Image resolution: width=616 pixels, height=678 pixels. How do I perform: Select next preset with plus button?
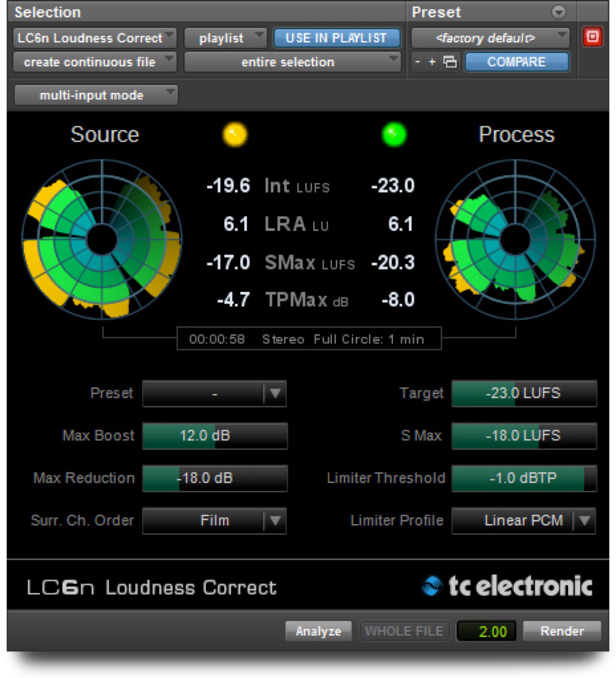(432, 62)
